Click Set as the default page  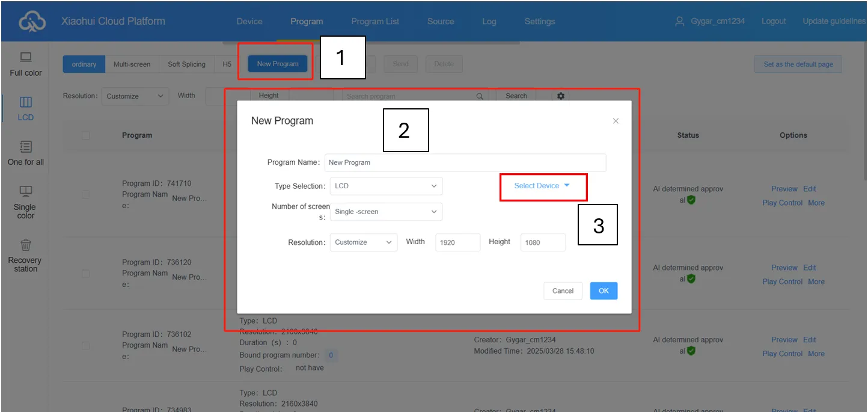[x=798, y=64]
